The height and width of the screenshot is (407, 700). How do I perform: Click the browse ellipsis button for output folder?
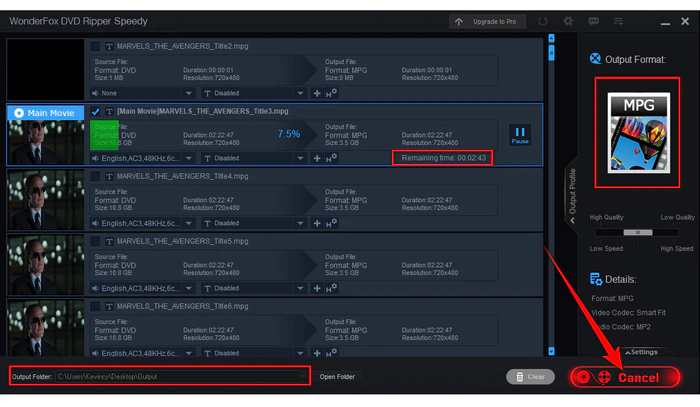point(303,376)
